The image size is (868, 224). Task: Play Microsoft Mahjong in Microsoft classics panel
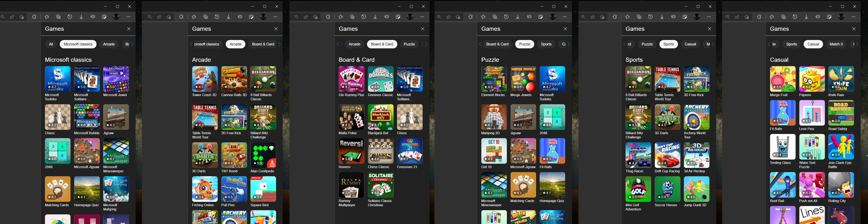[x=116, y=193]
